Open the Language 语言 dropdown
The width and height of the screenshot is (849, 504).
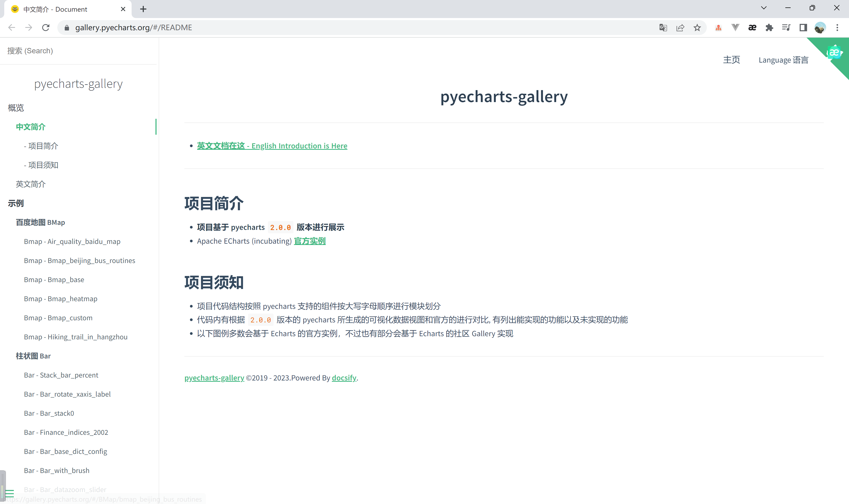pos(783,60)
